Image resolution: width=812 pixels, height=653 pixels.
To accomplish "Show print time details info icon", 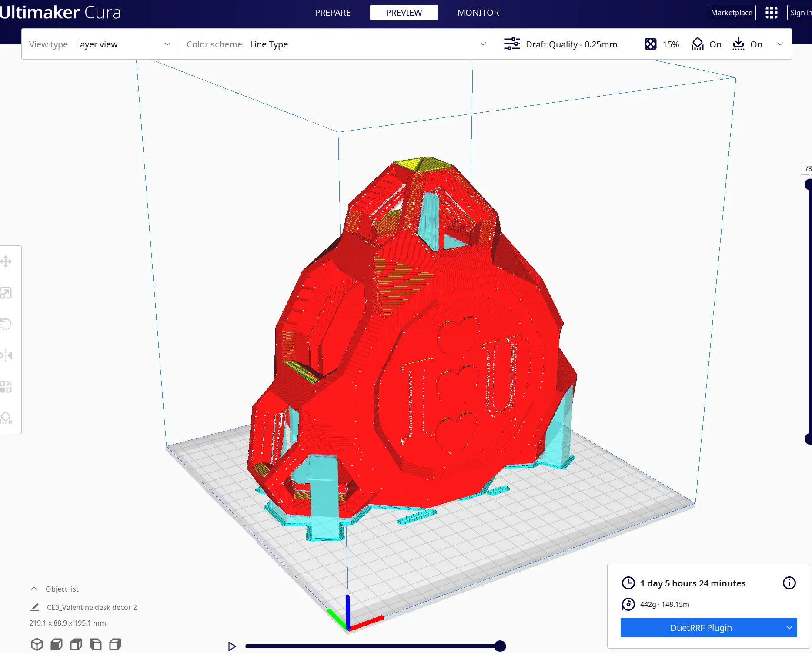I will [x=789, y=583].
